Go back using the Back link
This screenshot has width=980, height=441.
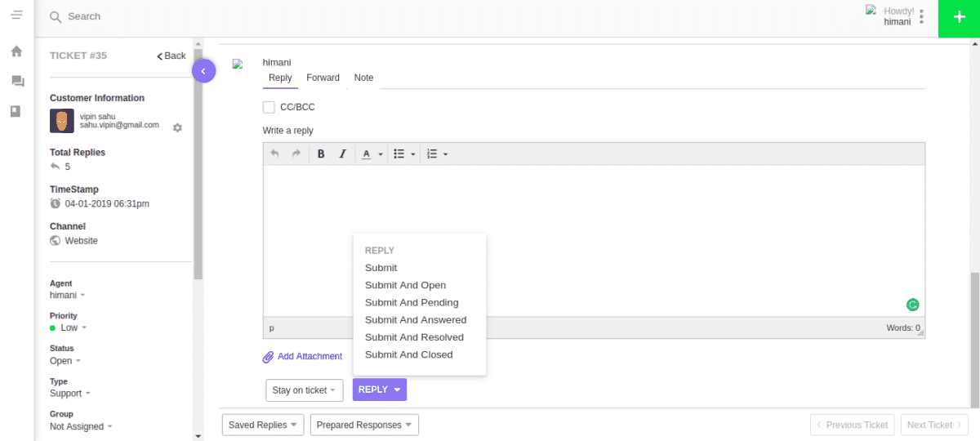click(171, 56)
